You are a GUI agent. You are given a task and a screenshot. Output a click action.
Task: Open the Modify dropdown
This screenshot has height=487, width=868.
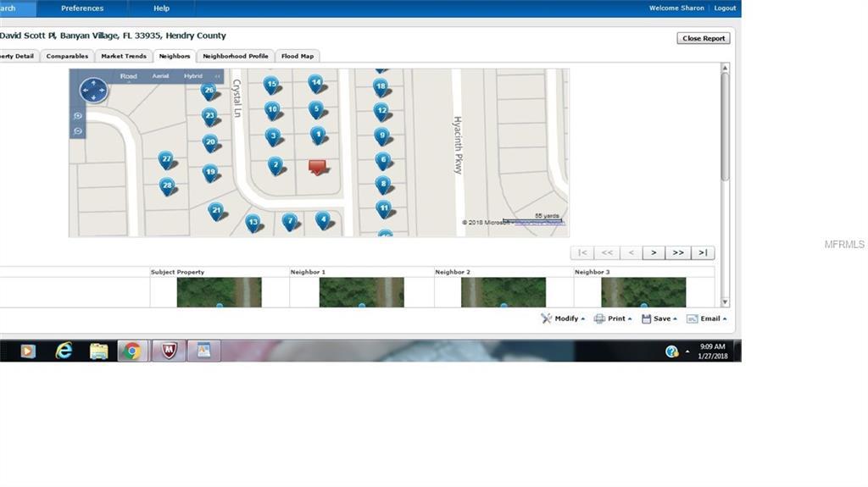(x=563, y=318)
